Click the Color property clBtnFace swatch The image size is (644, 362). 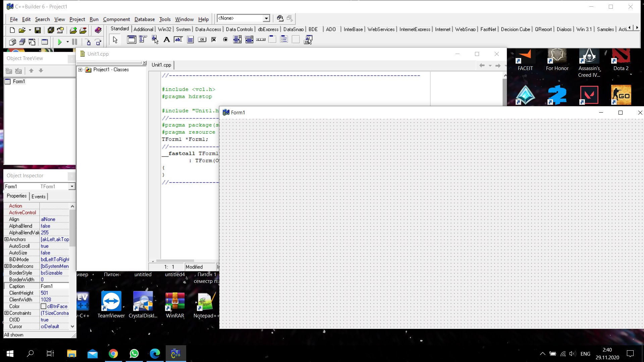[43, 306]
